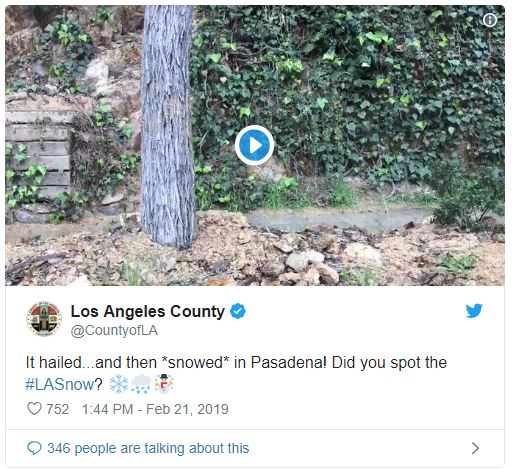Click the snowman emoji in the tweet
The width and height of the screenshot is (515, 469).
(164, 384)
